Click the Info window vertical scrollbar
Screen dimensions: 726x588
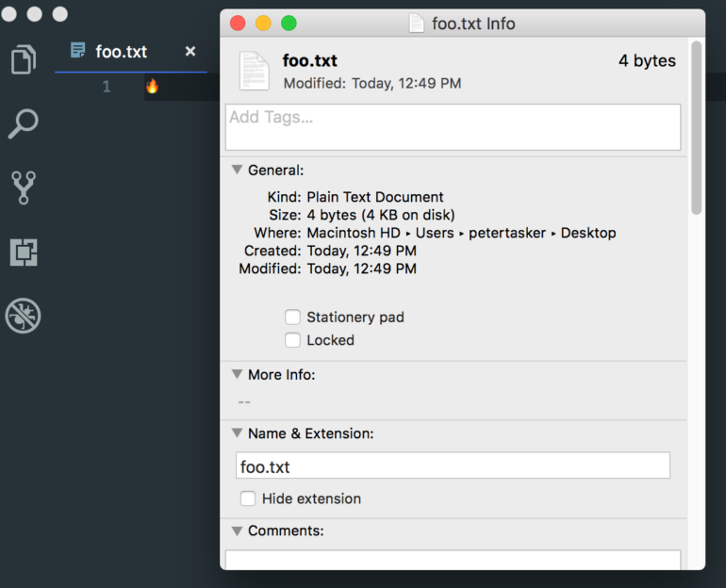pyautogui.click(x=697, y=127)
